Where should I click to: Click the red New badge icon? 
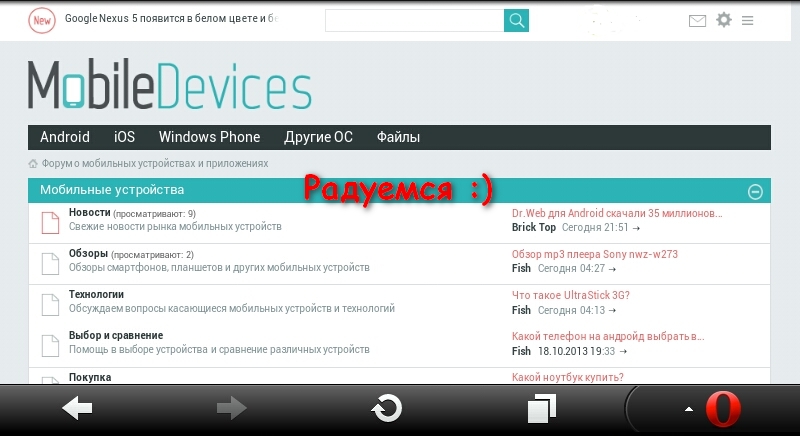[x=42, y=21]
